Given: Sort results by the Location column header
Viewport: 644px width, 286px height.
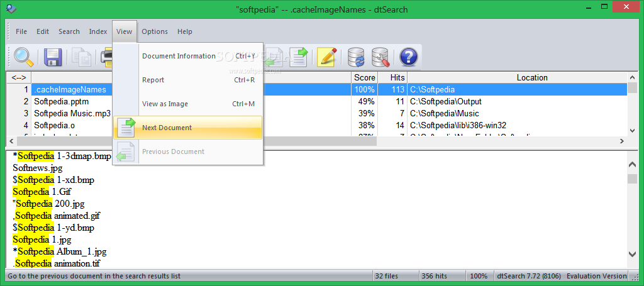Looking at the screenshot, I should point(517,77).
